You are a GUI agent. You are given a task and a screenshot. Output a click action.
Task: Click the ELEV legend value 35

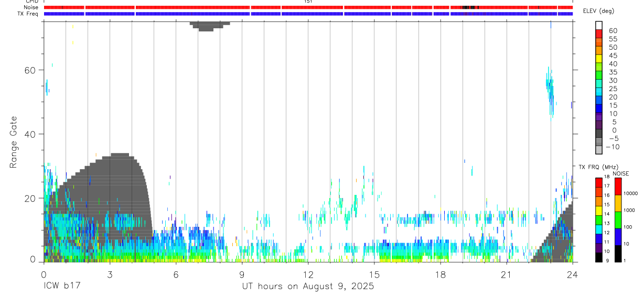(613, 72)
